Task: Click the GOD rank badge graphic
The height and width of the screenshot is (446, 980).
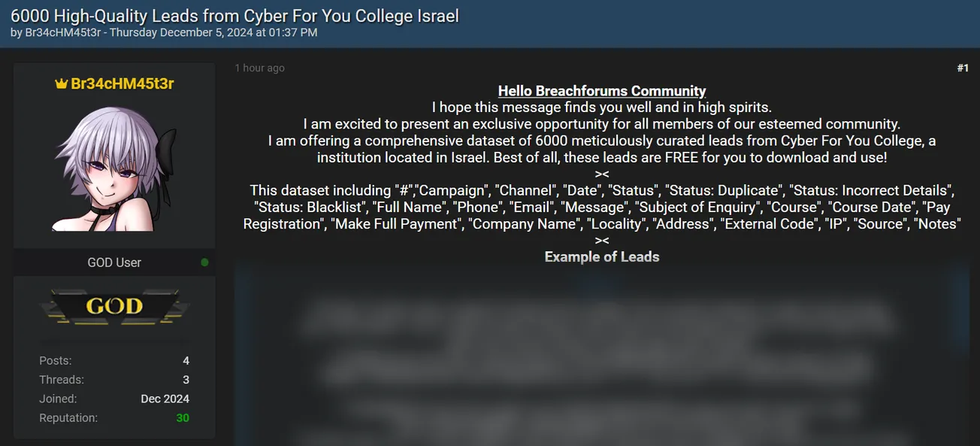Action: coord(113,306)
